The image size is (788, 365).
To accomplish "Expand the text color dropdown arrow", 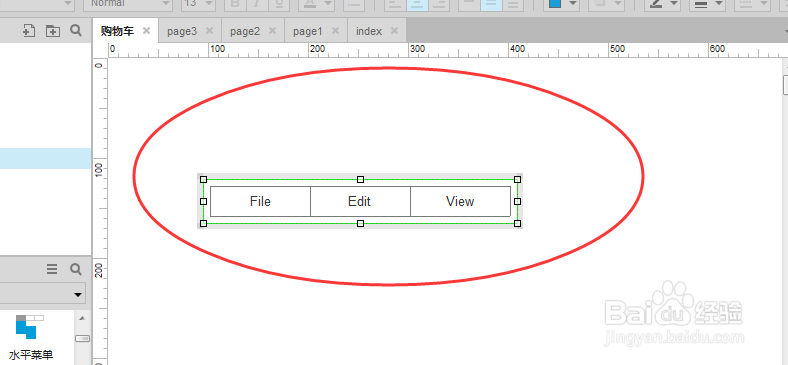I will [328, 4].
